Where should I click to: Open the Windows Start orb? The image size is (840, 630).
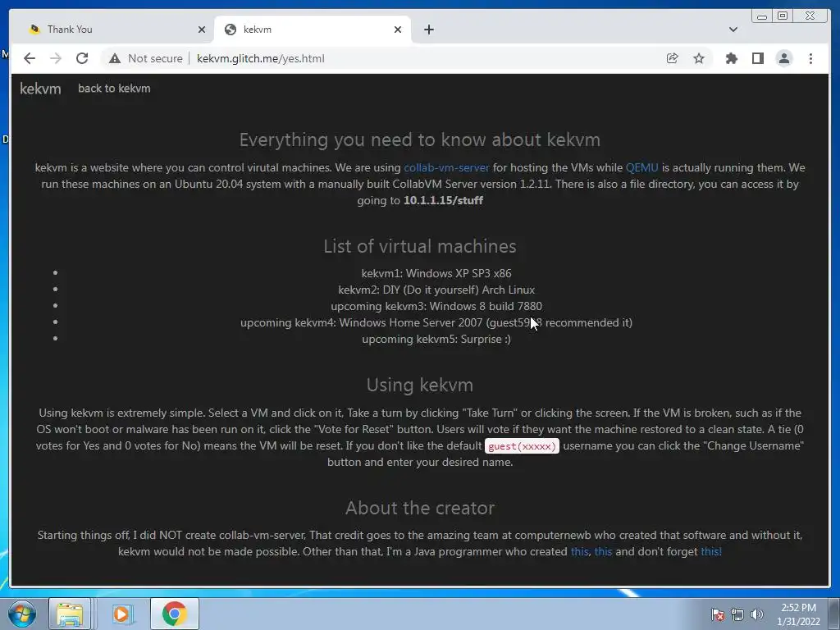(22, 614)
